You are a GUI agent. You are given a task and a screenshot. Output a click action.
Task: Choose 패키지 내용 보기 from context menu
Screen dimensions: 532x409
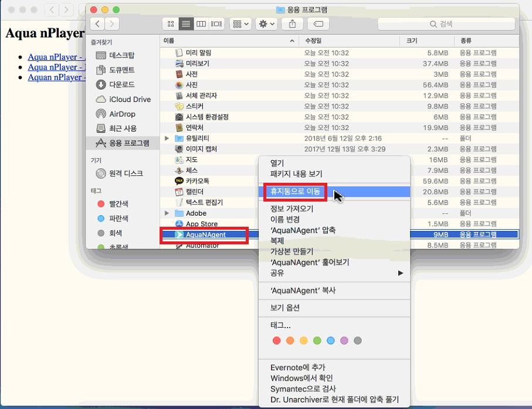[x=334, y=174]
